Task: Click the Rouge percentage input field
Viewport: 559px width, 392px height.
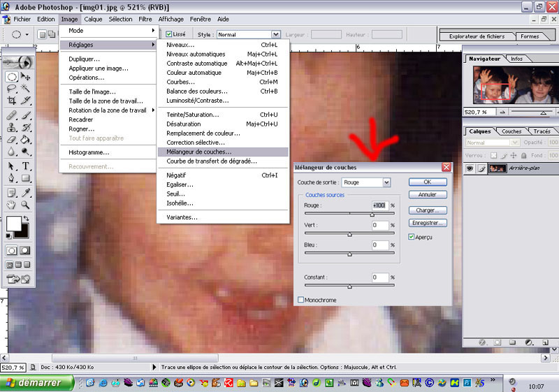Action: (380, 205)
